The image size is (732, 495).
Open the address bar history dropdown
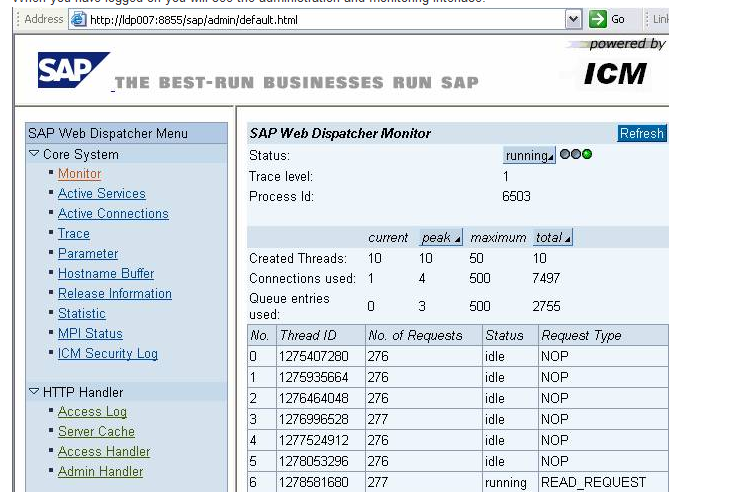click(573, 20)
